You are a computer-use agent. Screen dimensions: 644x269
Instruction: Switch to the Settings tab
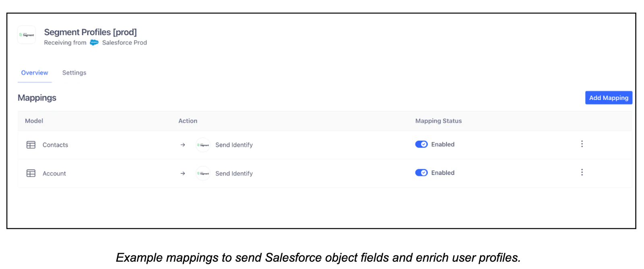pos(74,72)
